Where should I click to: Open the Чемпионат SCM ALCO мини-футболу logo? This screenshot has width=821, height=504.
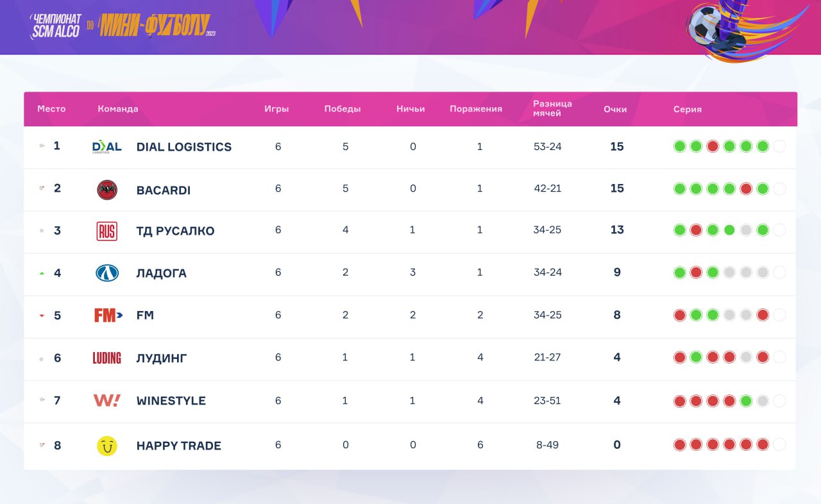pos(122,26)
